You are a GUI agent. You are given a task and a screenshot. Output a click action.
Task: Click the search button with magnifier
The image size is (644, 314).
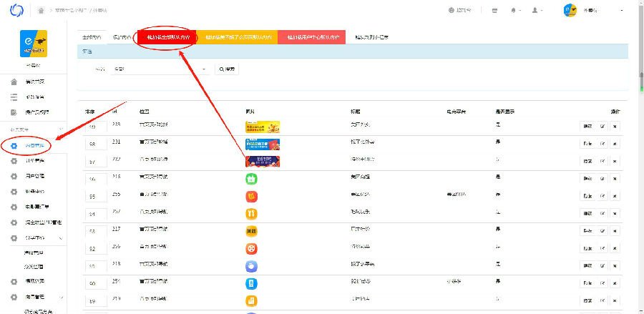pos(226,69)
